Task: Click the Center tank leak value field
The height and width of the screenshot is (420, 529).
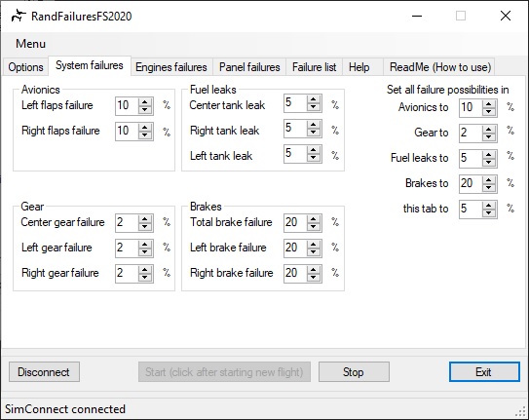Action: coord(295,103)
